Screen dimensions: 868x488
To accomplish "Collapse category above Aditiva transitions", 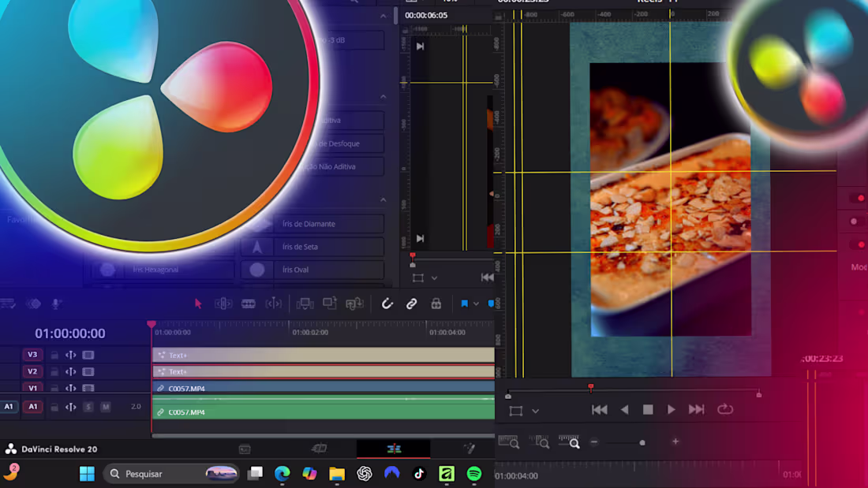I will pyautogui.click(x=383, y=97).
